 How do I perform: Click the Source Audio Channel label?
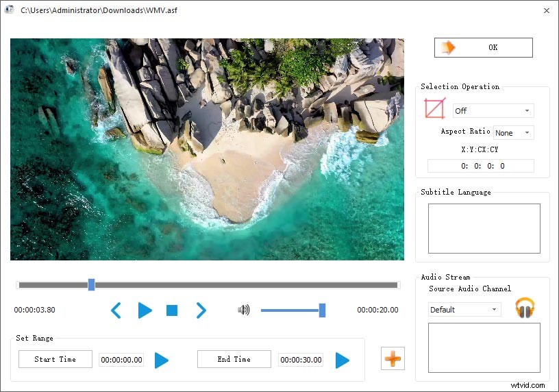click(x=470, y=289)
